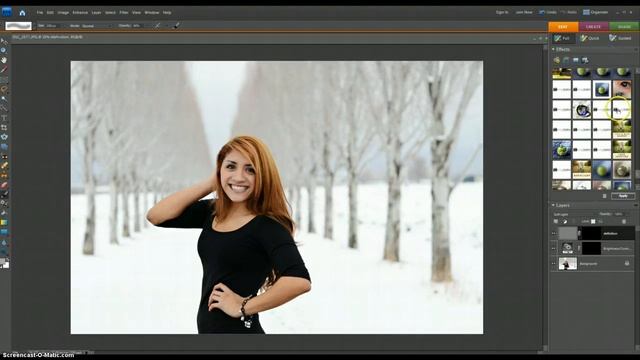Select the Horizontal Type tool
Image resolution: width=640 pixels, height=360 pixels.
click(x=4, y=118)
